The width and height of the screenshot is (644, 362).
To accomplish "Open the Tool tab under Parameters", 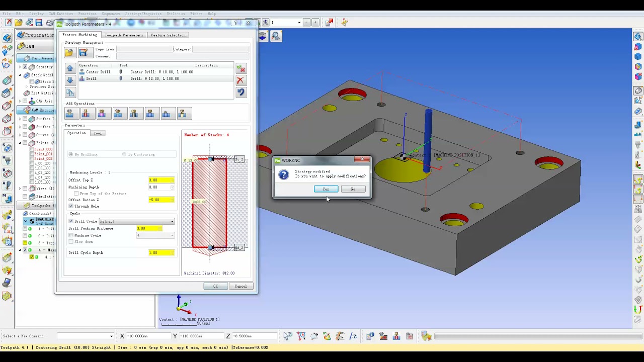I will [x=98, y=133].
